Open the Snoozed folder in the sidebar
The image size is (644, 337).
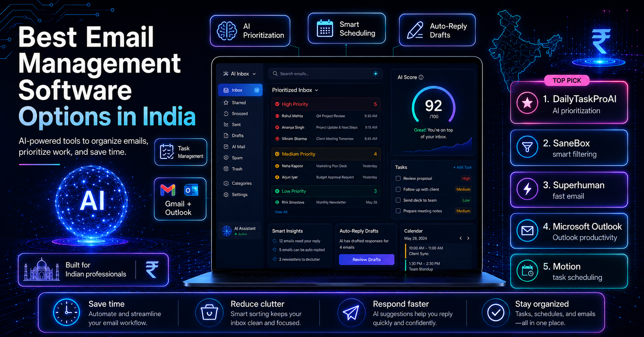(x=240, y=114)
